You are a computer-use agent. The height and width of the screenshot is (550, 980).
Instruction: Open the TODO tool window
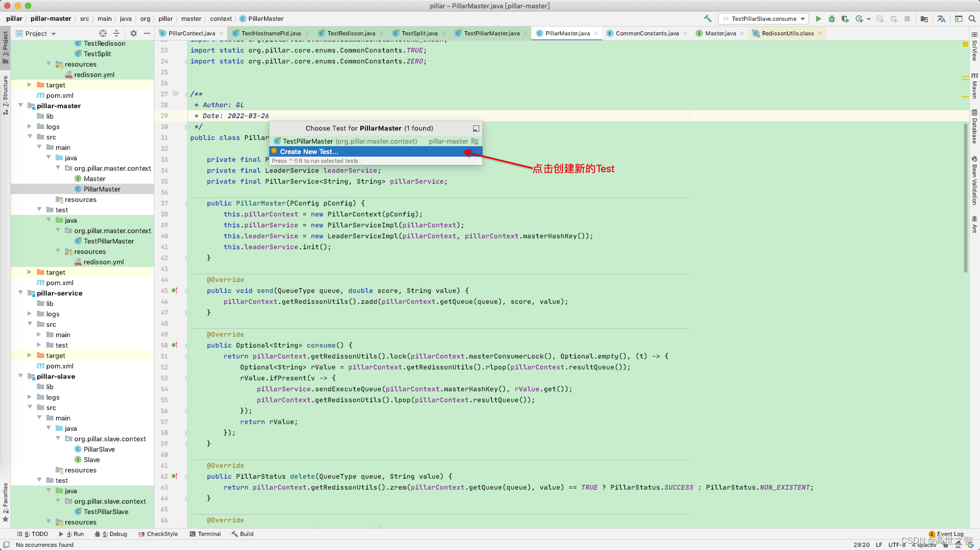(x=32, y=534)
